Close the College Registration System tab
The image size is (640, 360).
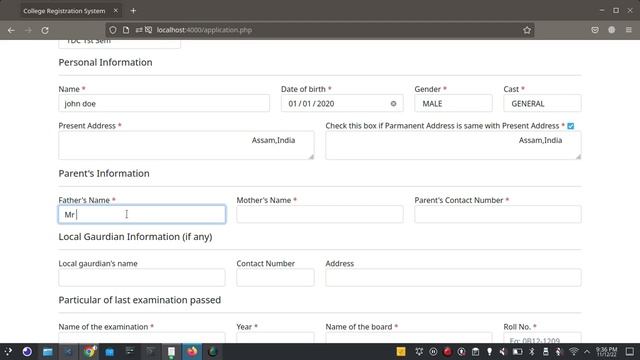pyautogui.click(x=116, y=11)
